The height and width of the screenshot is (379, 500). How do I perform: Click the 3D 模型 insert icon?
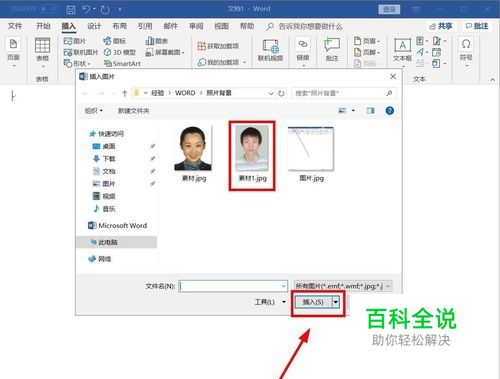pos(120,52)
